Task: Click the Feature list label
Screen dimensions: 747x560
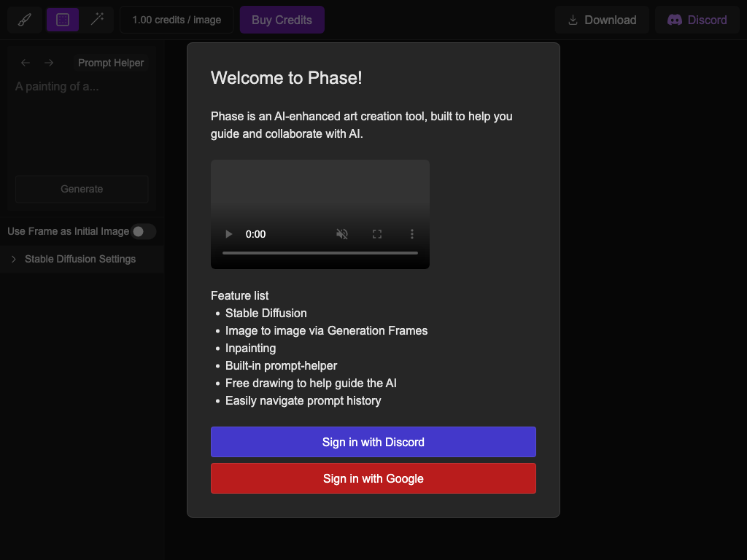Action: click(x=239, y=296)
